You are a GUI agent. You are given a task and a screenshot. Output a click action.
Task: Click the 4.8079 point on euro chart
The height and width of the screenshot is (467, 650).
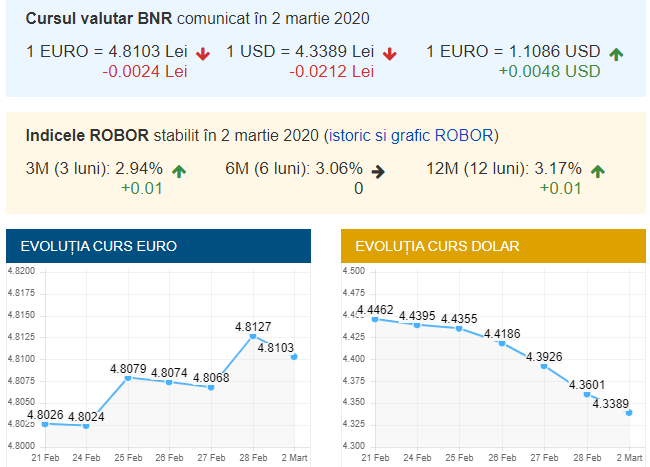point(128,378)
